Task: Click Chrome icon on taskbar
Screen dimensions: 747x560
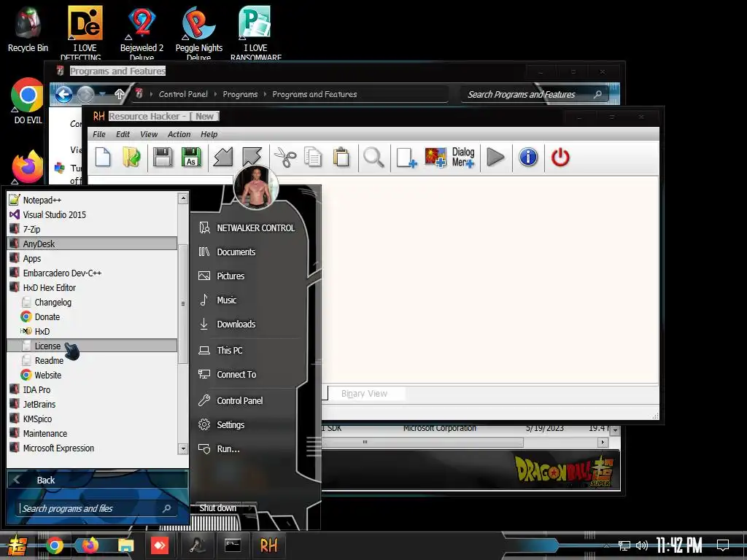Action: (54, 545)
